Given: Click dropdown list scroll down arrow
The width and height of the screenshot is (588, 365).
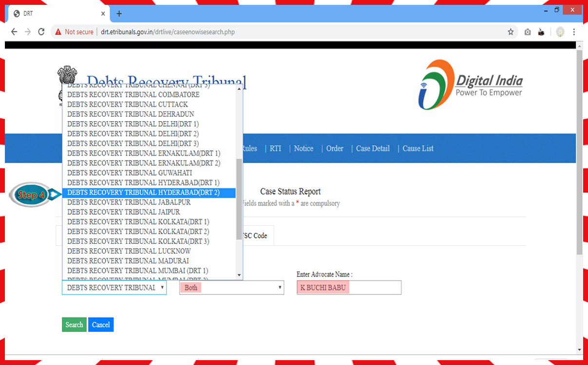Looking at the screenshot, I should coord(239,275).
